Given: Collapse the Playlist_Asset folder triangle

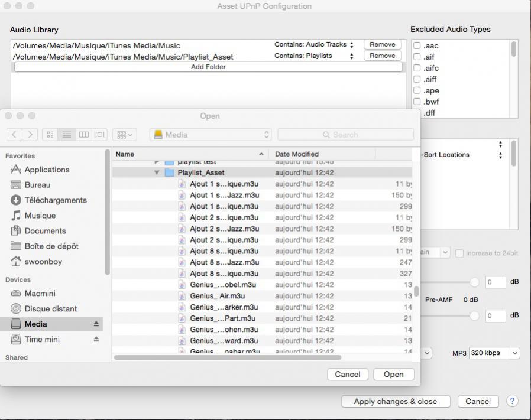Looking at the screenshot, I should [x=157, y=173].
